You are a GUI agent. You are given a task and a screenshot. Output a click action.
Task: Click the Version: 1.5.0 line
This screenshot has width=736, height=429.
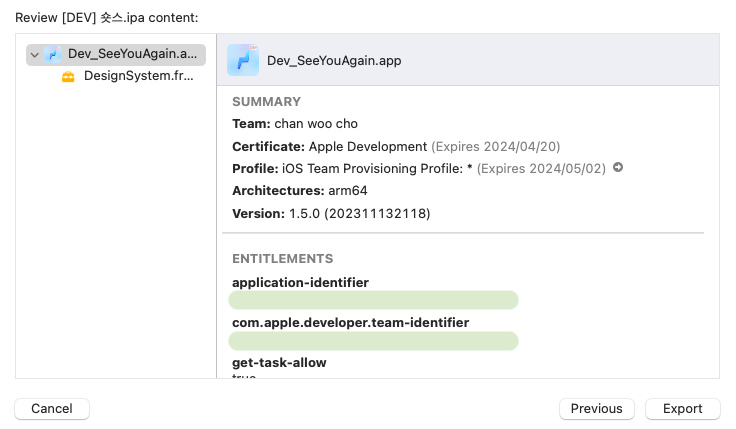(x=331, y=214)
